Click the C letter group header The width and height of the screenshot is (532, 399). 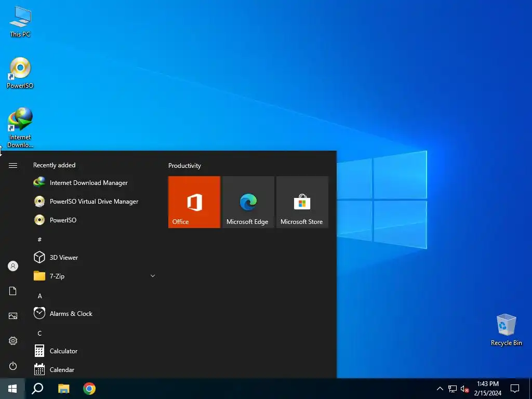tap(39, 333)
